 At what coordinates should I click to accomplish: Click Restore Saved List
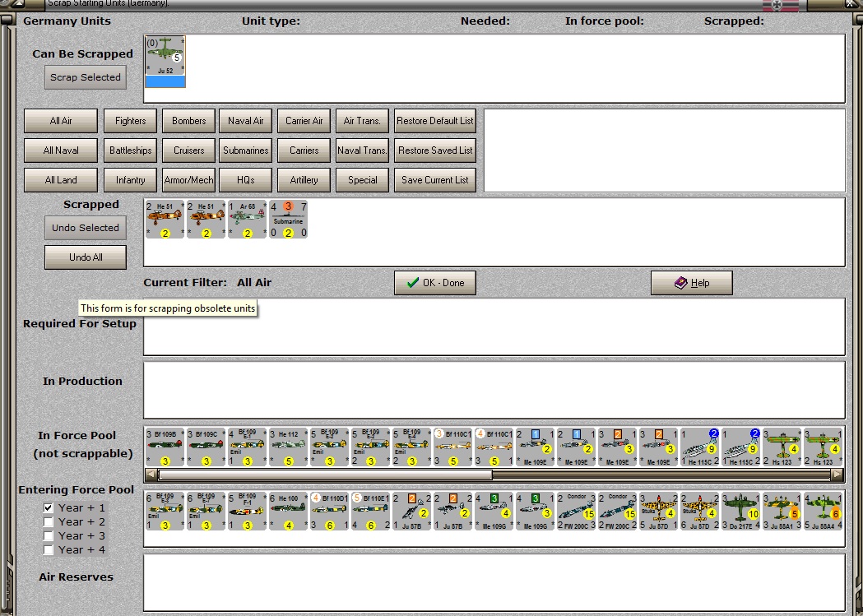click(435, 151)
